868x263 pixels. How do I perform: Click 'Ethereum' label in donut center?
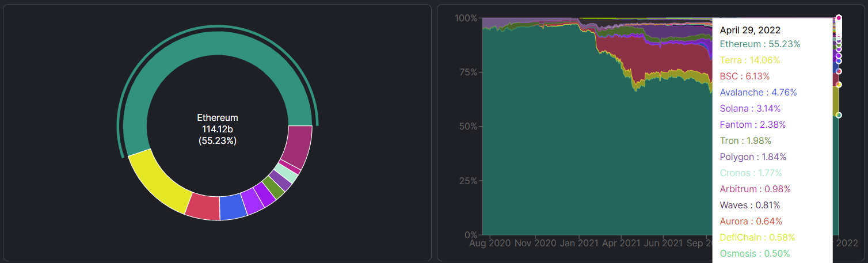click(x=218, y=117)
